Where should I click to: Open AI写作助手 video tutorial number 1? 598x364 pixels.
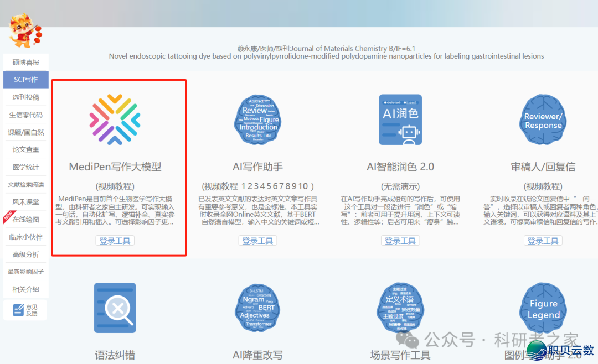click(x=244, y=186)
